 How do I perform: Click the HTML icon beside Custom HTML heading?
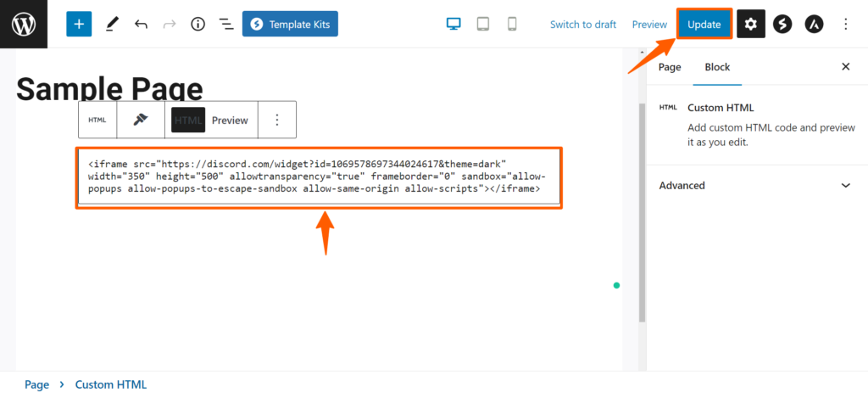tap(668, 108)
